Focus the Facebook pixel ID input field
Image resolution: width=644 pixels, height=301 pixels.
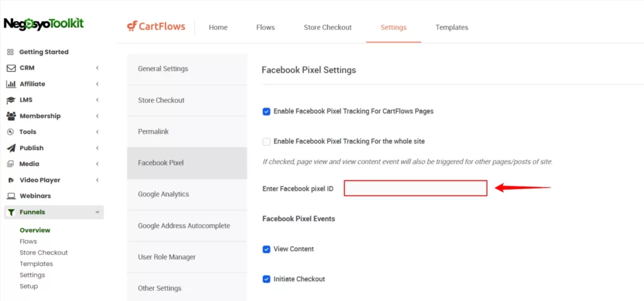416,188
